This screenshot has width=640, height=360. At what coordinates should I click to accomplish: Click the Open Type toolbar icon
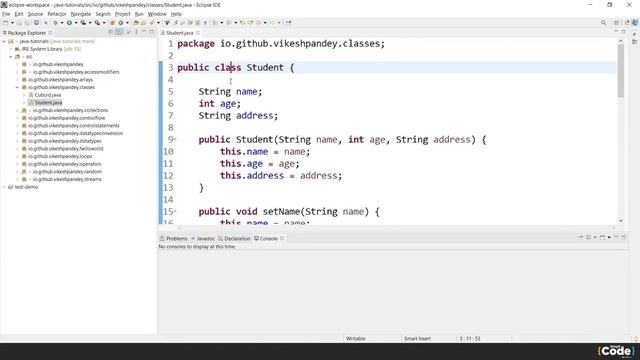(x=135, y=23)
